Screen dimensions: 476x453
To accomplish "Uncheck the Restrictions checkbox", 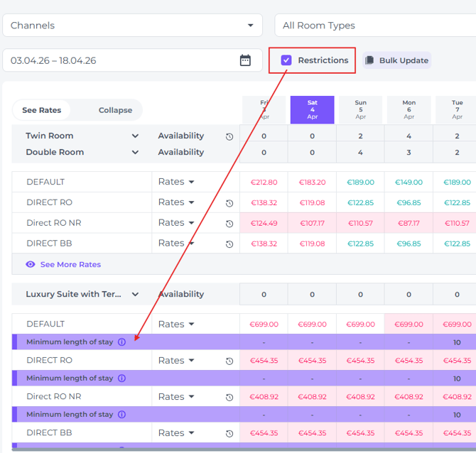I will [x=286, y=60].
